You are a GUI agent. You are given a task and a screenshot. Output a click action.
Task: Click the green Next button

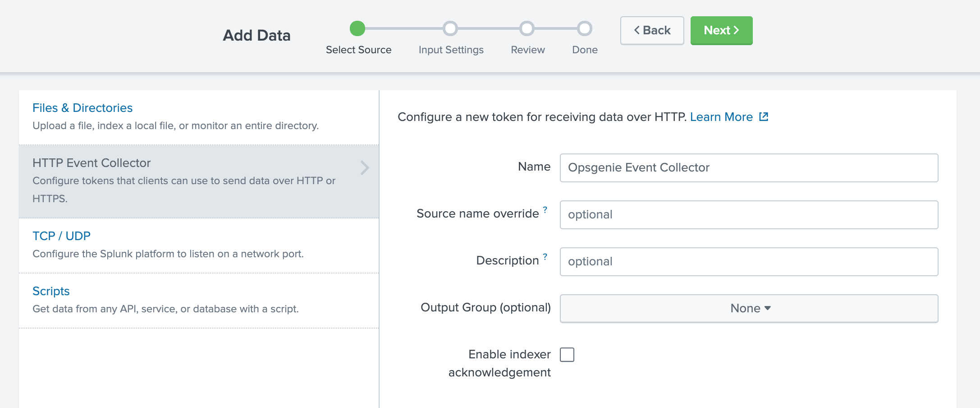tap(721, 30)
